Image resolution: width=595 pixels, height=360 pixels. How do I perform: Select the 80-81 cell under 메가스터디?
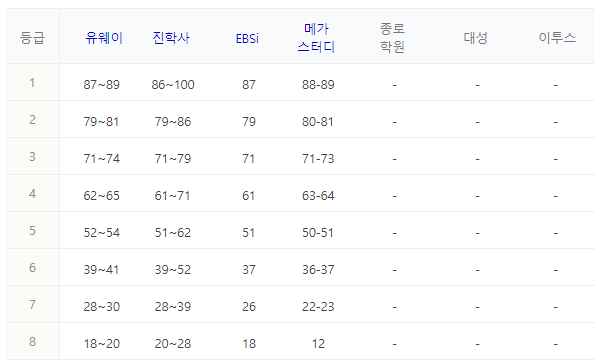click(318, 122)
